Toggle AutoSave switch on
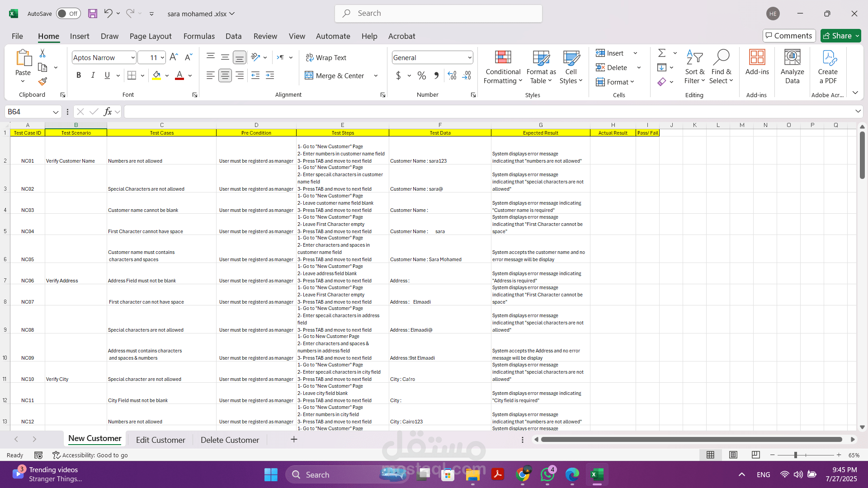 pos(68,14)
